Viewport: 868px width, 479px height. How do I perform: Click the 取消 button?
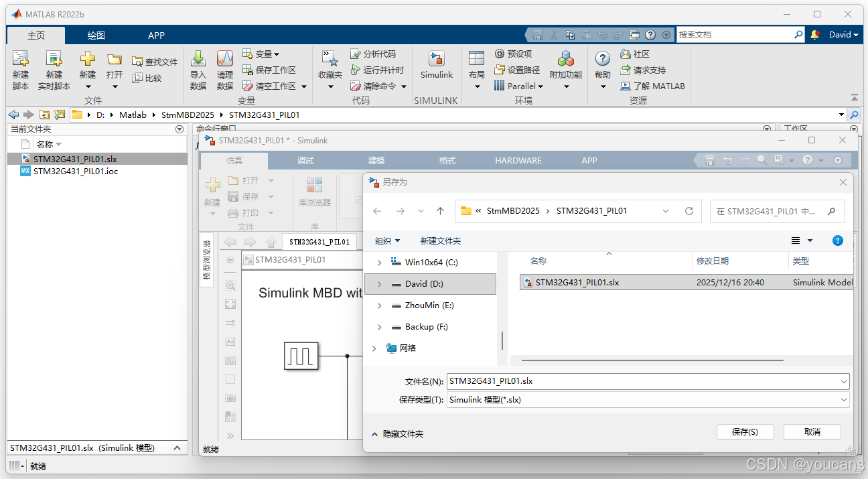coord(812,432)
